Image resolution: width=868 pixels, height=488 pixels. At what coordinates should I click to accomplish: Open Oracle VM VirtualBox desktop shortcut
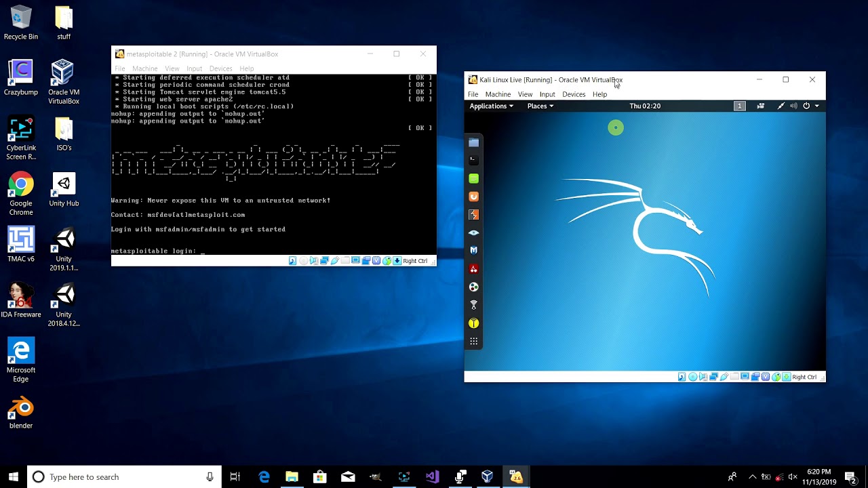click(63, 83)
